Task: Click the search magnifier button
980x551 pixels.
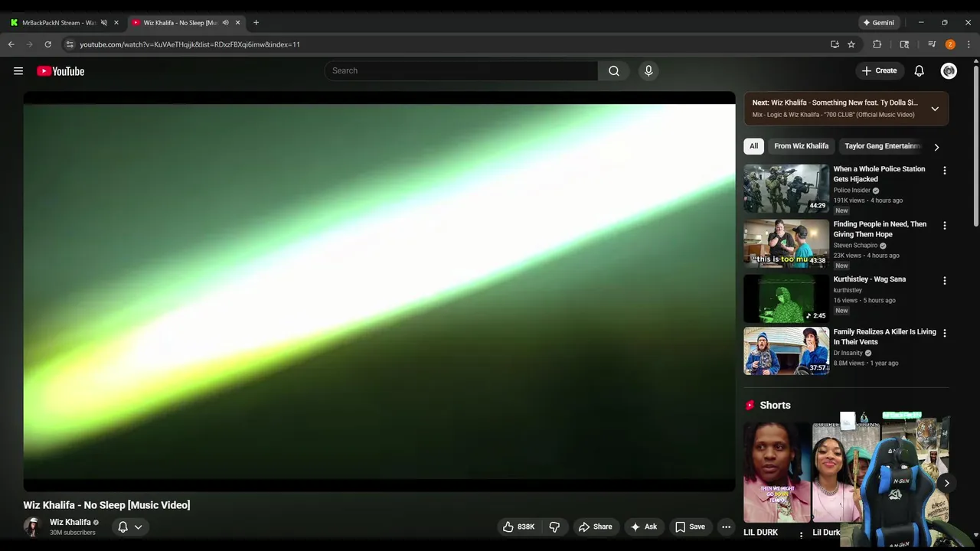Action: (x=614, y=71)
